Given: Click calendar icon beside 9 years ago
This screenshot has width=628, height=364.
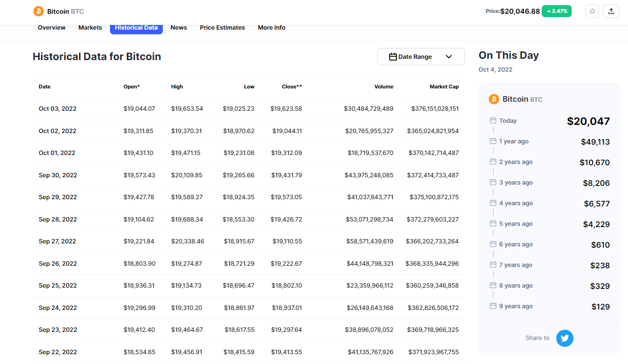Looking at the screenshot, I should [493, 306].
